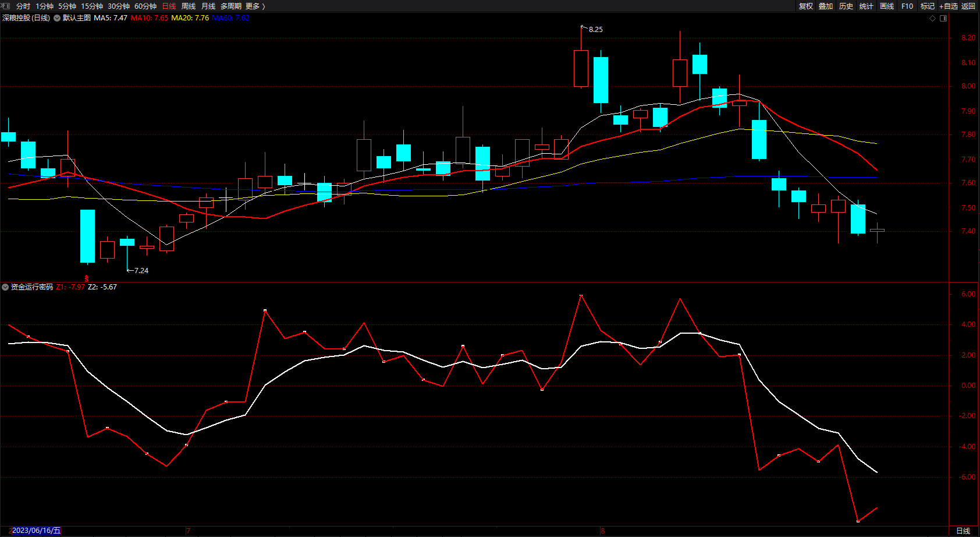
Task: Switch to the 月线 monthly tab
Action: pos(208,6)
